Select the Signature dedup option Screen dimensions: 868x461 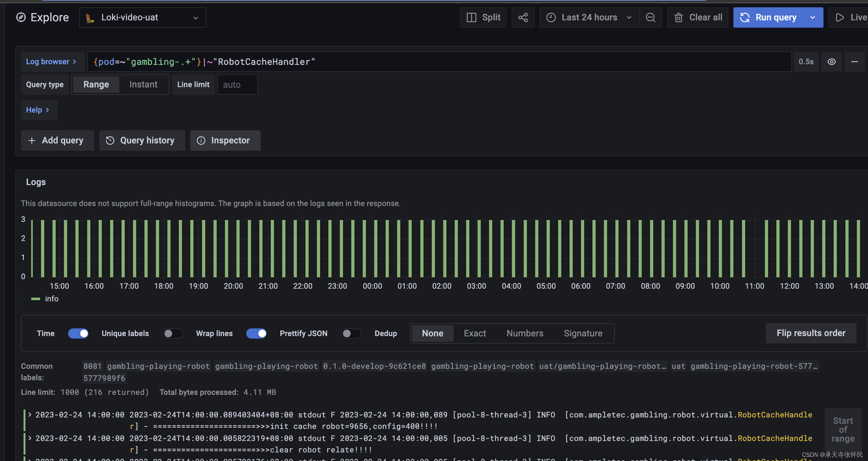tap(583, 334)
